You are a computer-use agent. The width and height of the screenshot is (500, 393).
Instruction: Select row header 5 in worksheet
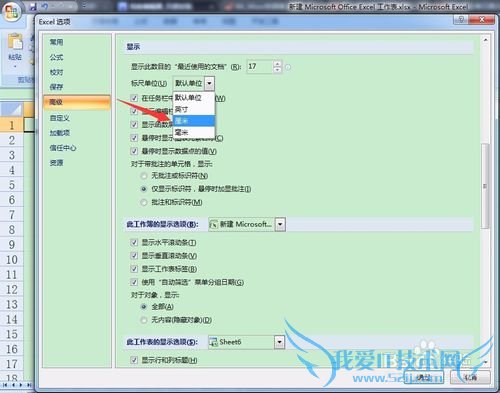point(12,185)
